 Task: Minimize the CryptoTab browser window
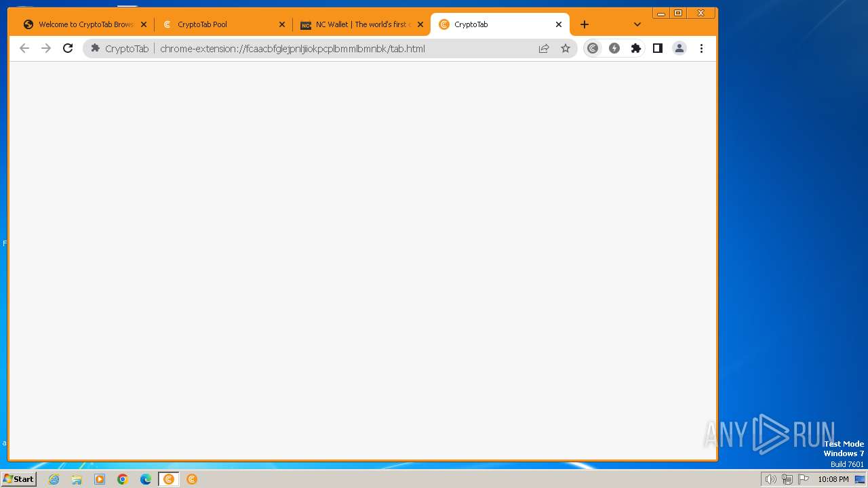click(x=661, y=13)
